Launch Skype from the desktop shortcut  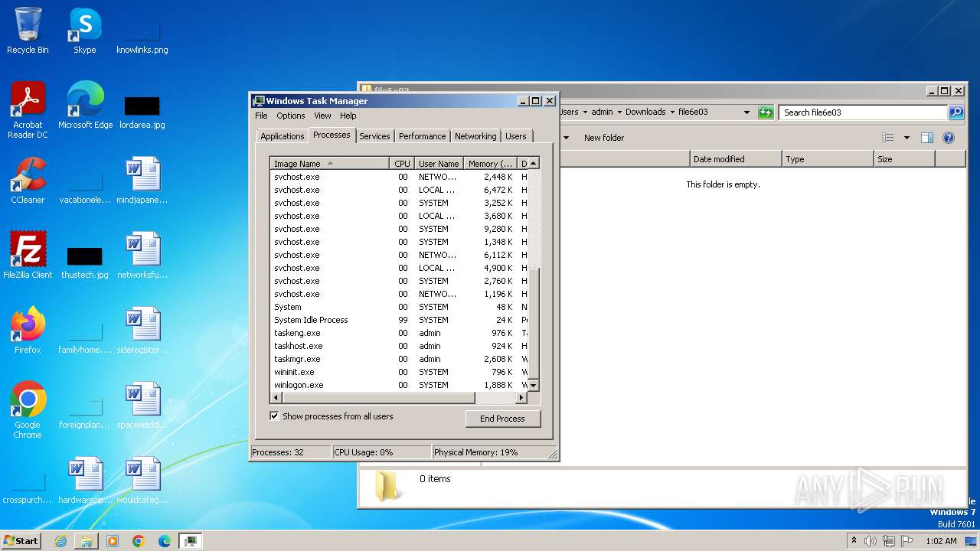[x=84, y=31]
